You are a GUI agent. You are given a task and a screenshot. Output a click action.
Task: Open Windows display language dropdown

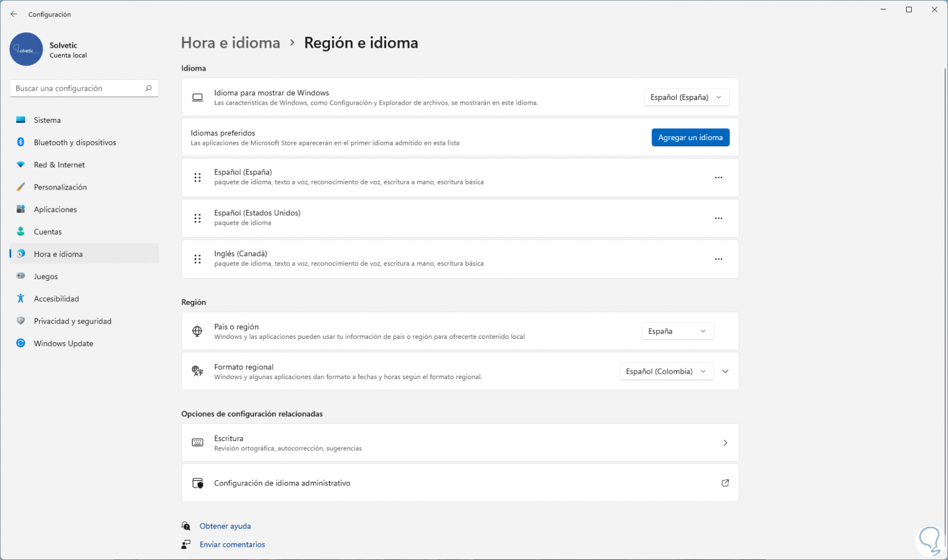pyautogui.click(x=686, y=98)
